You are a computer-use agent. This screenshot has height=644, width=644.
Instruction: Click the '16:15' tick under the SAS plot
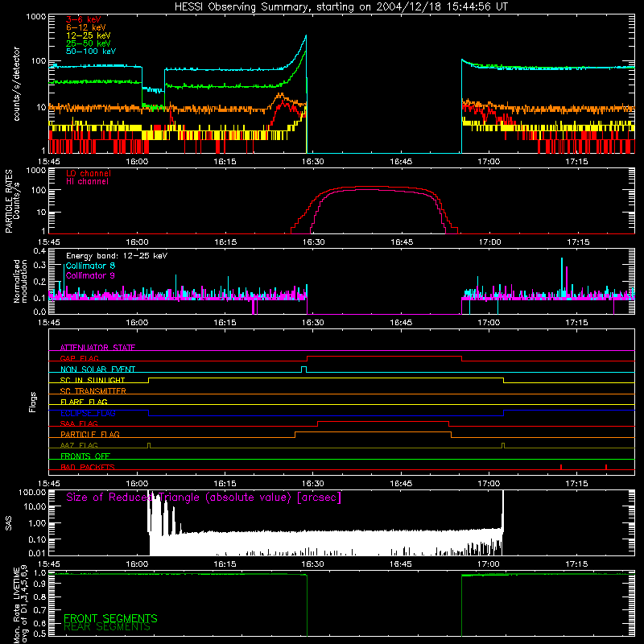click(225, 564)
